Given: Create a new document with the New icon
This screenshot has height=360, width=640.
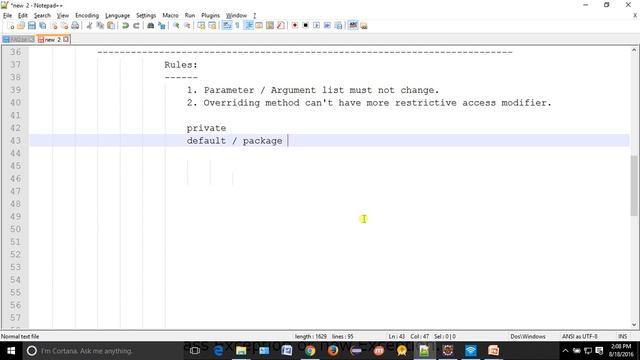Looking at the screenshot, I should [x=11, y=26].
